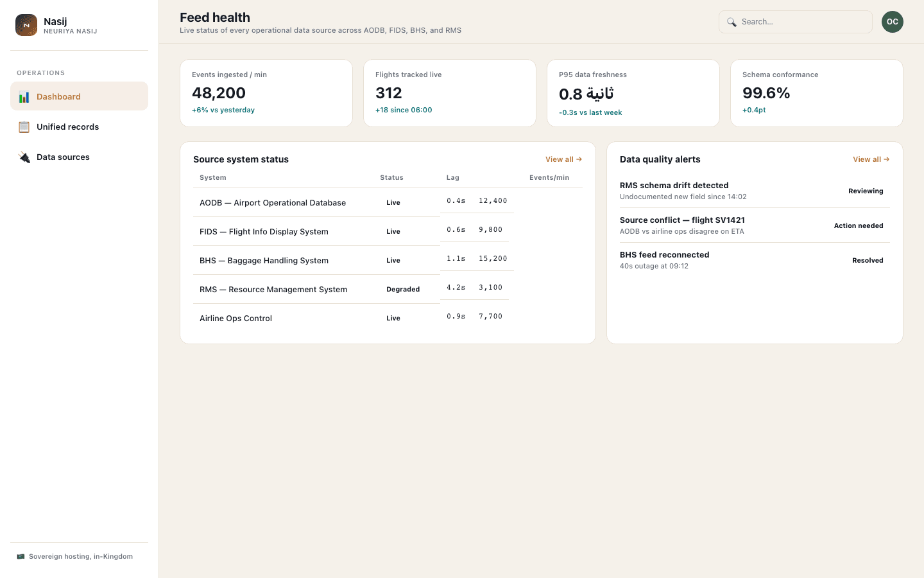Click the Data sources plug icon

click(x=24, y=157)
